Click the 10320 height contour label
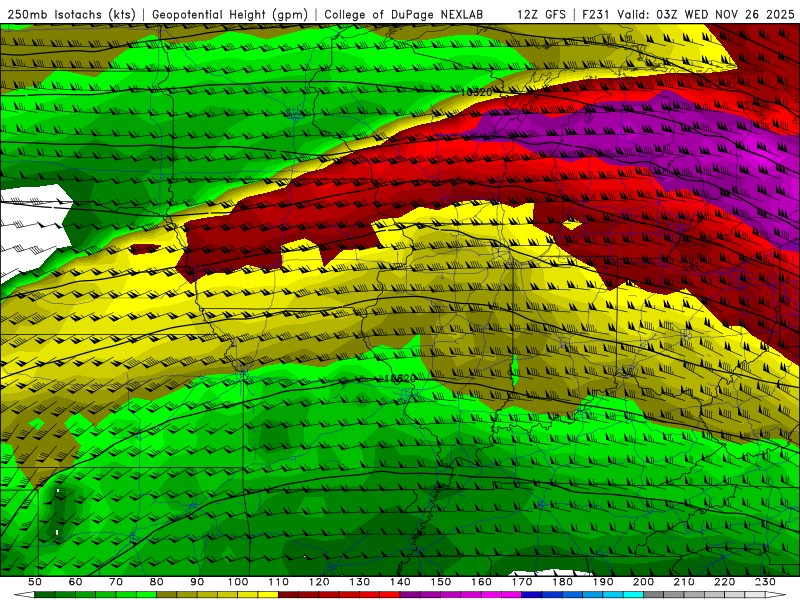Image resolution: width=800 pixels, height=600 pixels. (477, 92)
